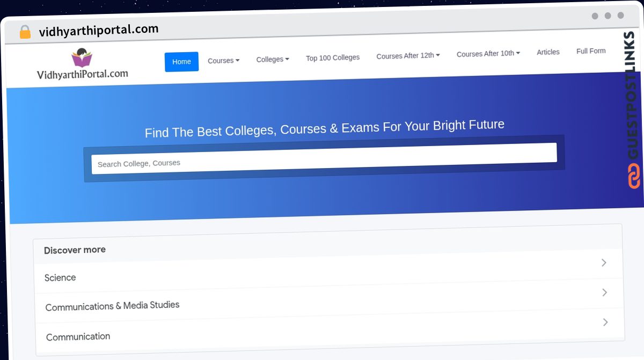Click the chevron arrow on the Communication row

(x=605, y=322)
